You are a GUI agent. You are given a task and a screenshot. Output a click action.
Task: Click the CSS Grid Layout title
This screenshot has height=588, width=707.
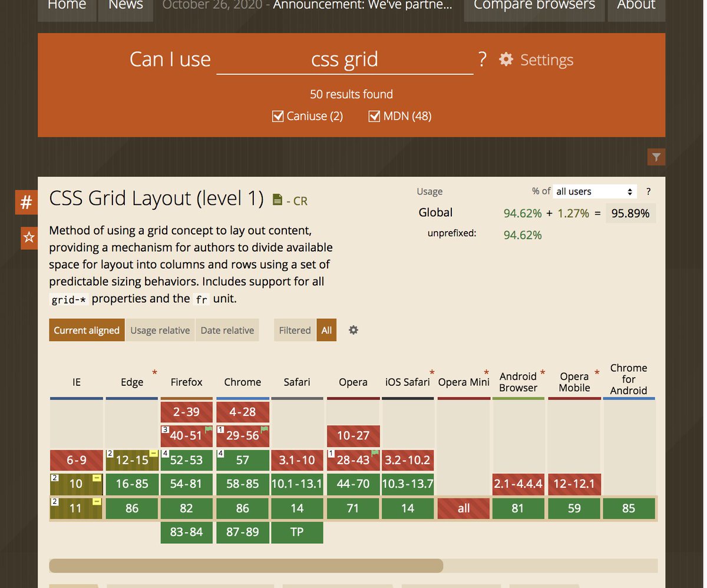pyautogui.click(x=156, y=199)
